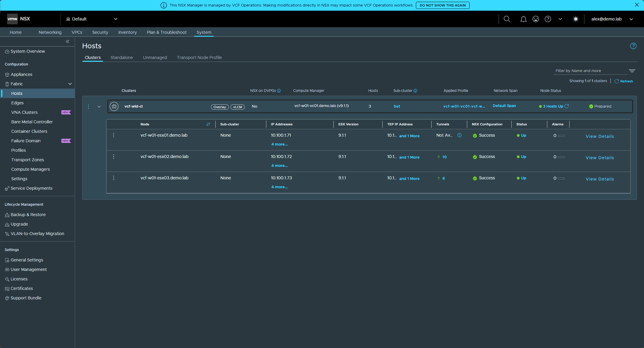644x348 pixels.
Task: Open the Default project selector dropdown
Action: (x=92, y=19)
